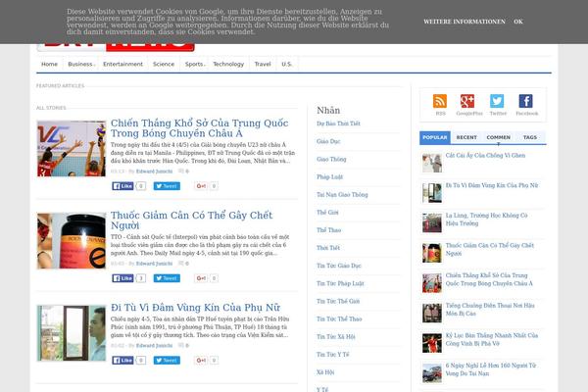Share Chiến Thắng Khổ Sở article on G+
This screenshot has height=392, width=588.
pyautogui.click(x=201, y=186)
